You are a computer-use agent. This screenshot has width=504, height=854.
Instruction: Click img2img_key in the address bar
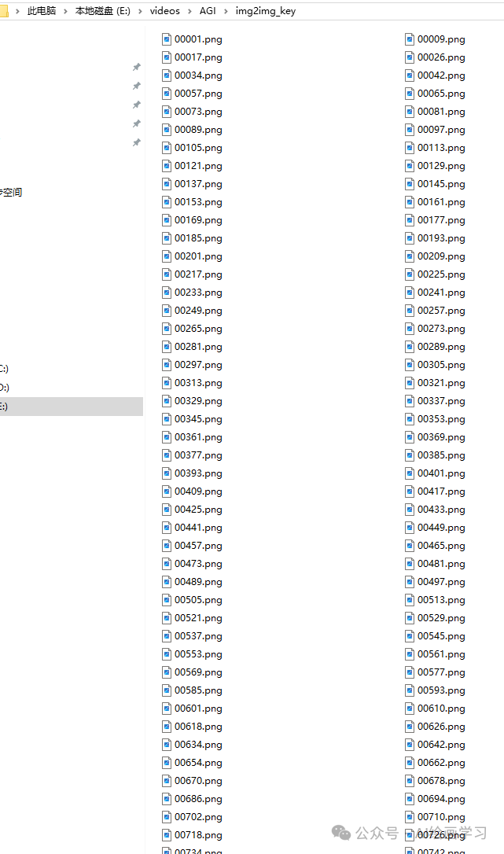point(265,11)
